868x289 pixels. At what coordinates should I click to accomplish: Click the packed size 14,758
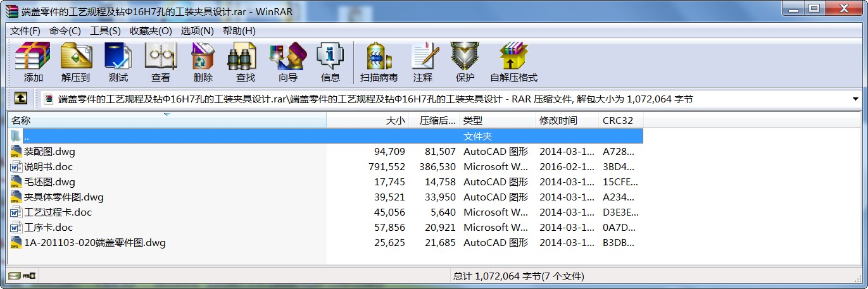[440, 181]
